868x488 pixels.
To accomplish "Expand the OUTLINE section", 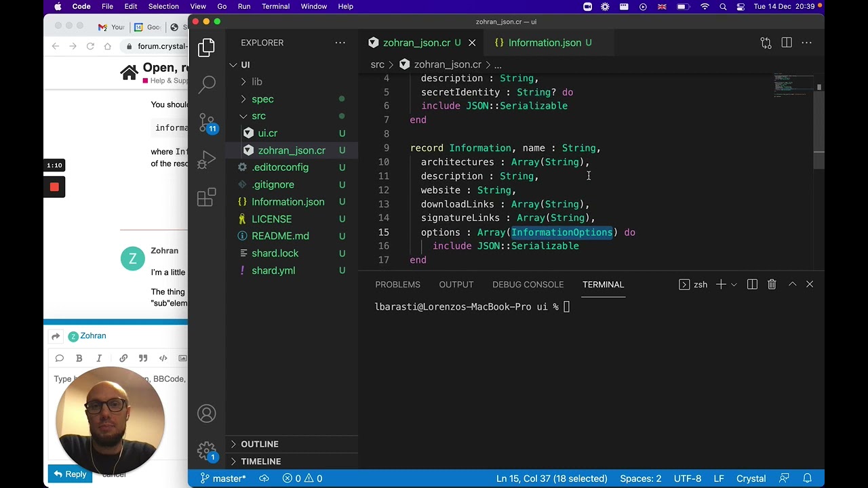I will pyautogui.click(x=260, y=444).
